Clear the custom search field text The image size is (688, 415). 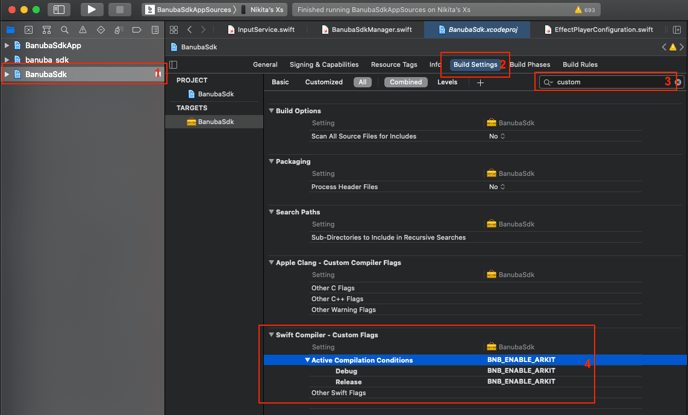tap(678, 82)
